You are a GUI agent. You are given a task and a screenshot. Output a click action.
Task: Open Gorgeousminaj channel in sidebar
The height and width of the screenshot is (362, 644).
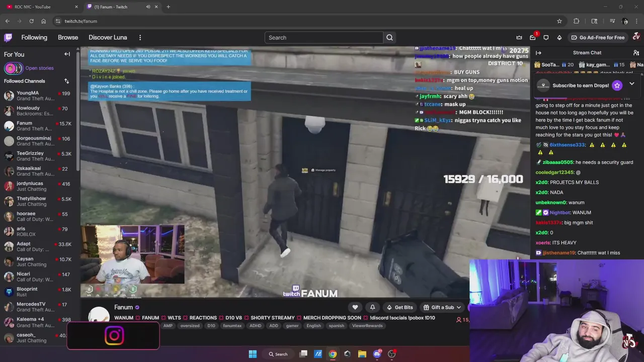[39, 141]
